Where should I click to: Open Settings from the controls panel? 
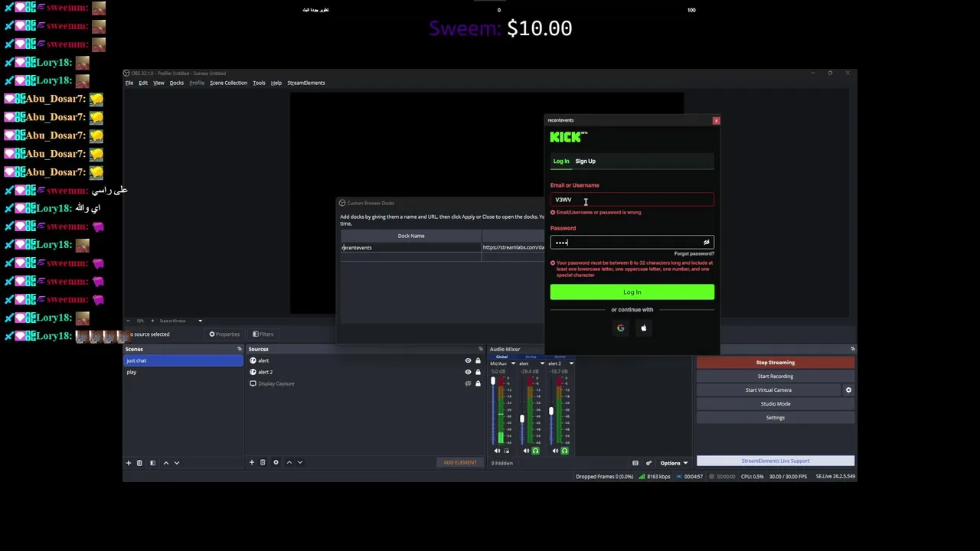(x=776, y=418)
